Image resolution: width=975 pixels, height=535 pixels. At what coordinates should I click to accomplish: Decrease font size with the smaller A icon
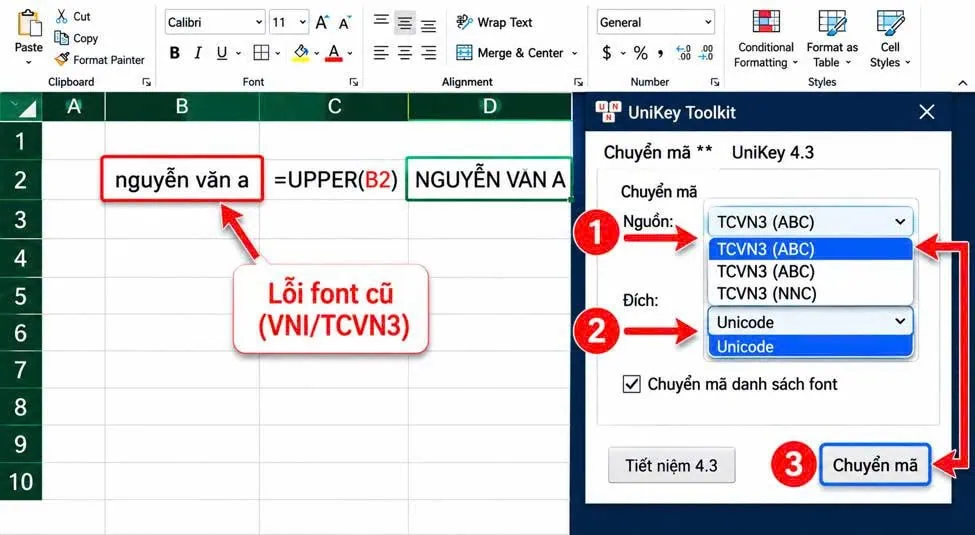(x=344, y=23)
